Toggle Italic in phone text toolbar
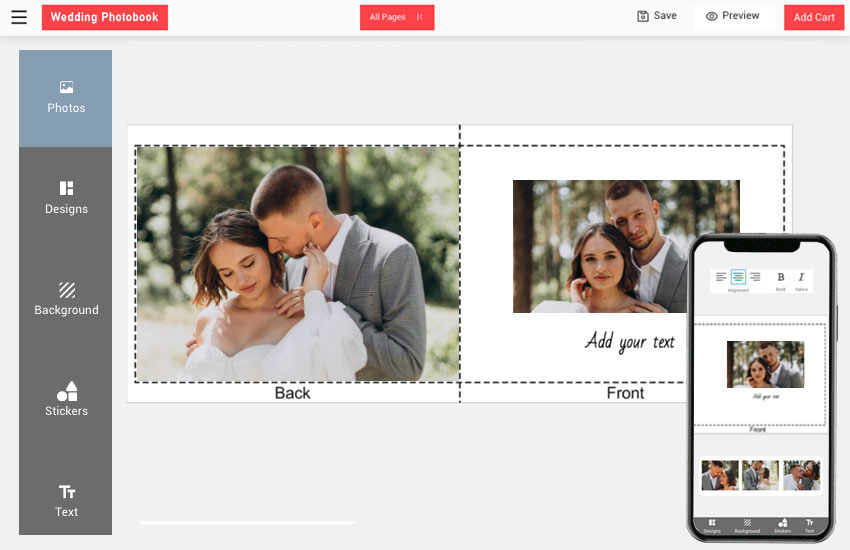The height and width of the screenshot is (550, 850). pyautogui.click(x=801, y=277)
